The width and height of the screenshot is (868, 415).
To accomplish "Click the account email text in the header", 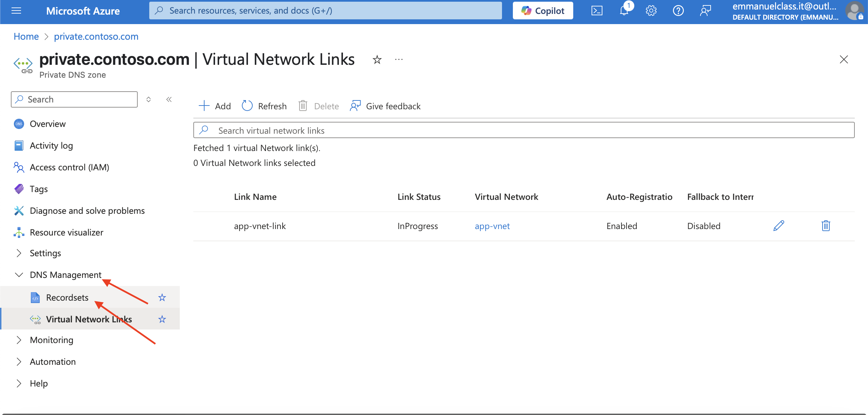I will click(x=784, y=6).
